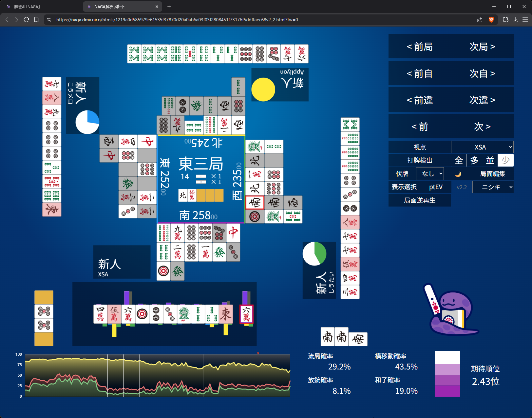Expand the 伏牌 dropdown set to なし
532x418 pixels.
pos(430,174)
